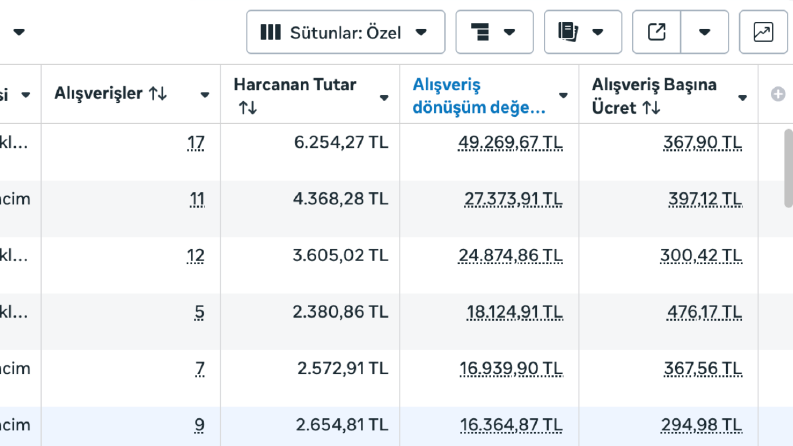793x446 pixels.
Task: Click cost per purchase 294,98 TL
Action: tap(702, 425)
